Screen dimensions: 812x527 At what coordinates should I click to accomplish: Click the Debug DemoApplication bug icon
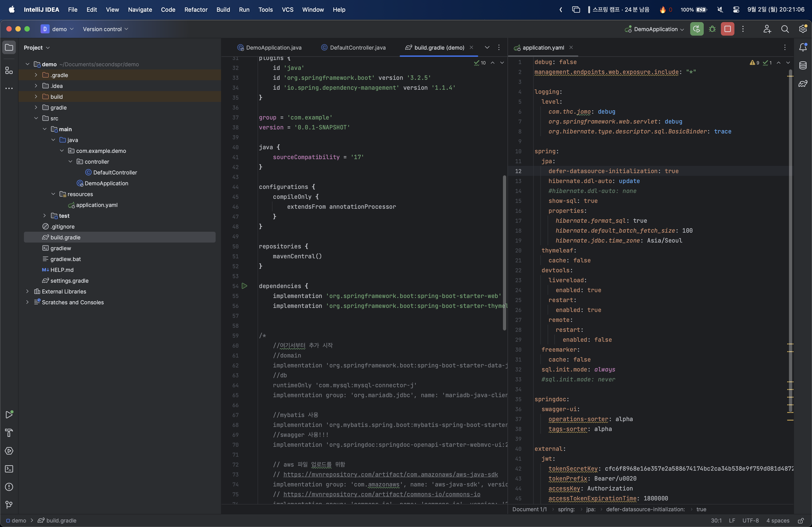click(x=712, y=29)
